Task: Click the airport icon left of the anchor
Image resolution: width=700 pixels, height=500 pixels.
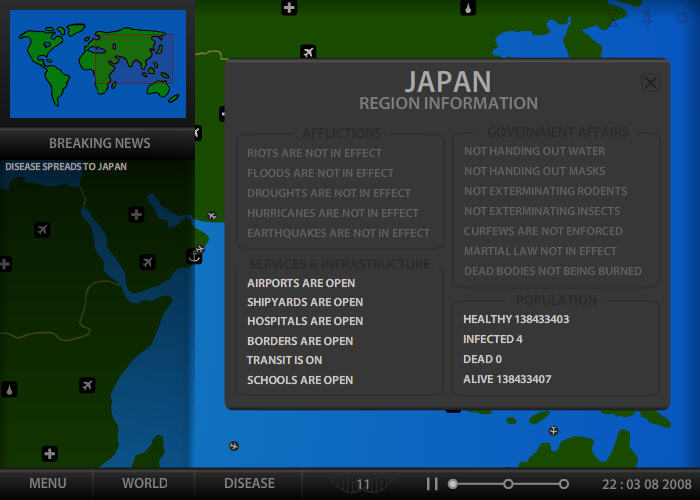Action: 148,262
